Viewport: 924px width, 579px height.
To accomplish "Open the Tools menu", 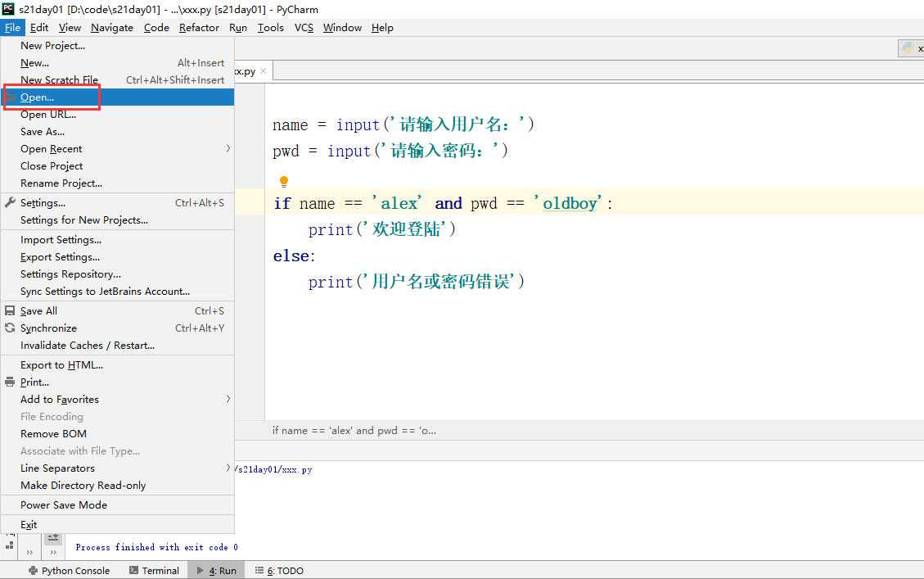I will [x=270, y=28].
